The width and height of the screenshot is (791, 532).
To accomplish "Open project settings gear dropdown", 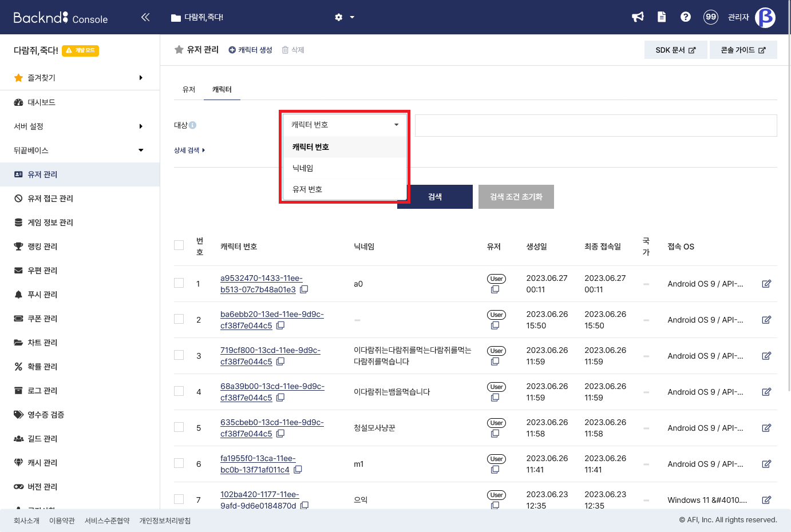I will [345, 17].
